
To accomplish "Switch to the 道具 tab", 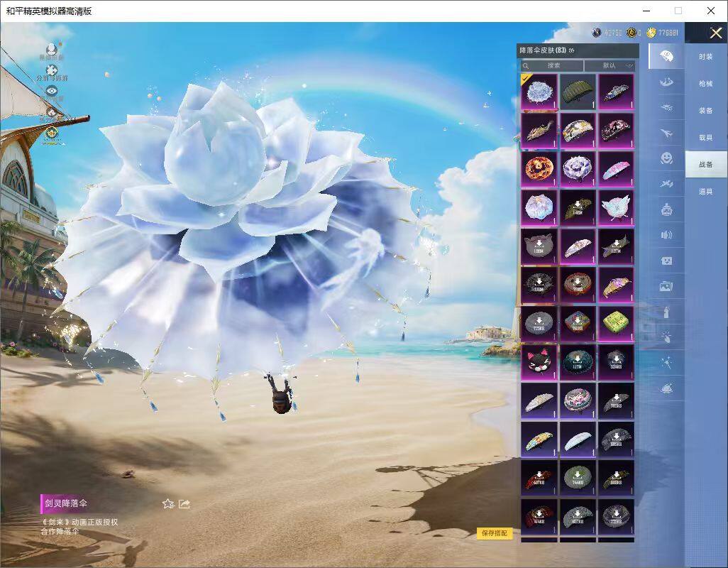I will [706, 192].
